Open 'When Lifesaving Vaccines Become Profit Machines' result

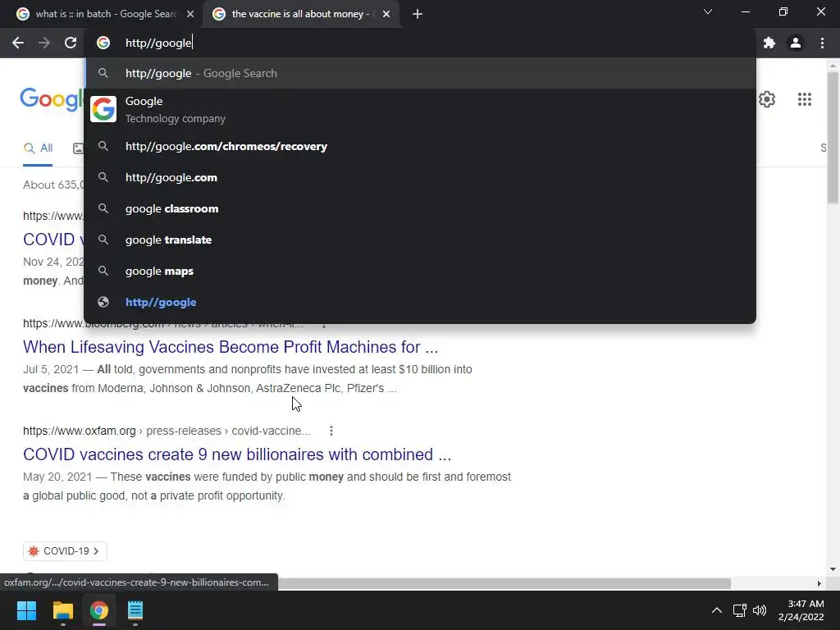231,347
